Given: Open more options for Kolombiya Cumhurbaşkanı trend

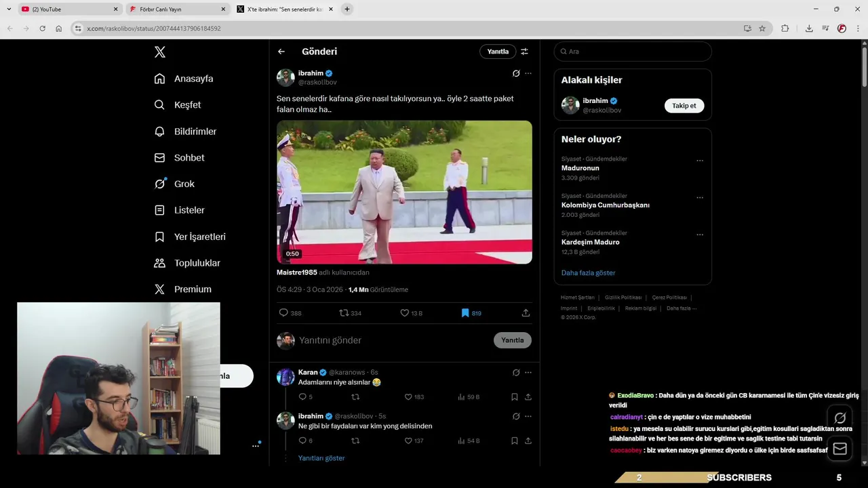Looking at the screenshot, I should point(700,198).
